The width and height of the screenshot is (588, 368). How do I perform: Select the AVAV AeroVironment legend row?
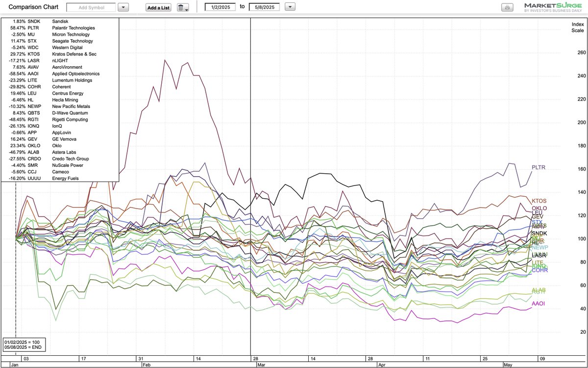tap(59, 67)
